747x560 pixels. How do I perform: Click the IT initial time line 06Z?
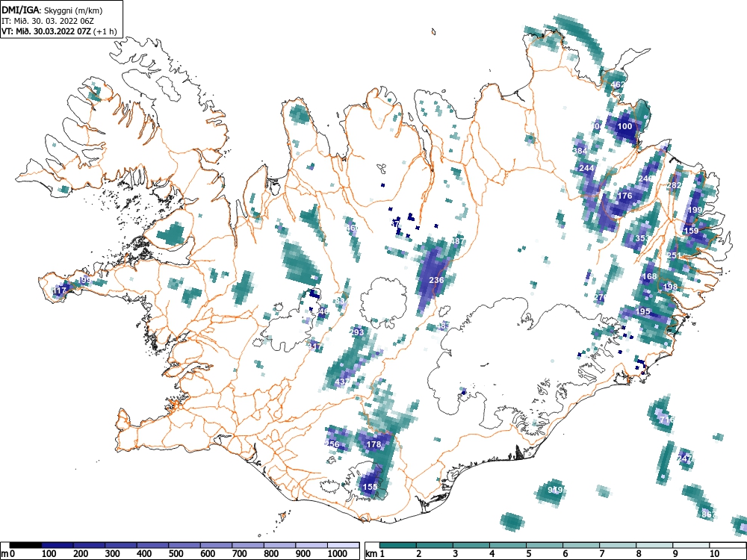point(49,21)
